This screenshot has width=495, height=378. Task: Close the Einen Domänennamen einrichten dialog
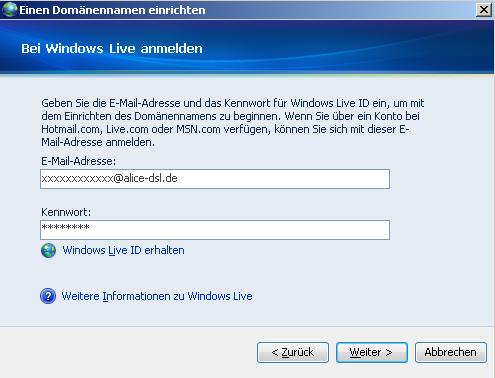pos(484,10)
